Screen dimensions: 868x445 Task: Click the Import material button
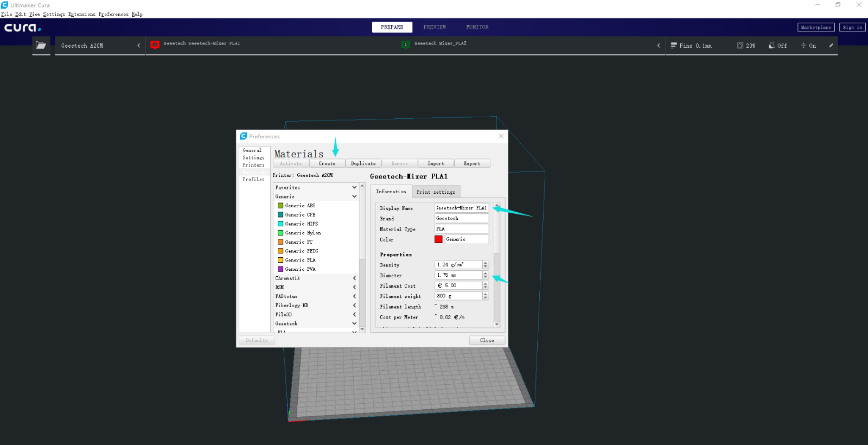pos(436,163)
